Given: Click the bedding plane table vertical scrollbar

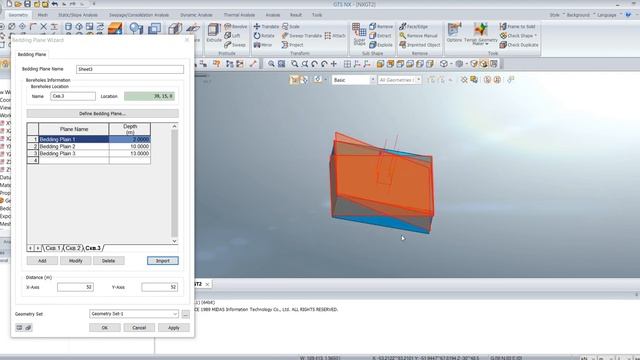Looking at the screenshot, I should pyautogui.click(x=174, y=184).
